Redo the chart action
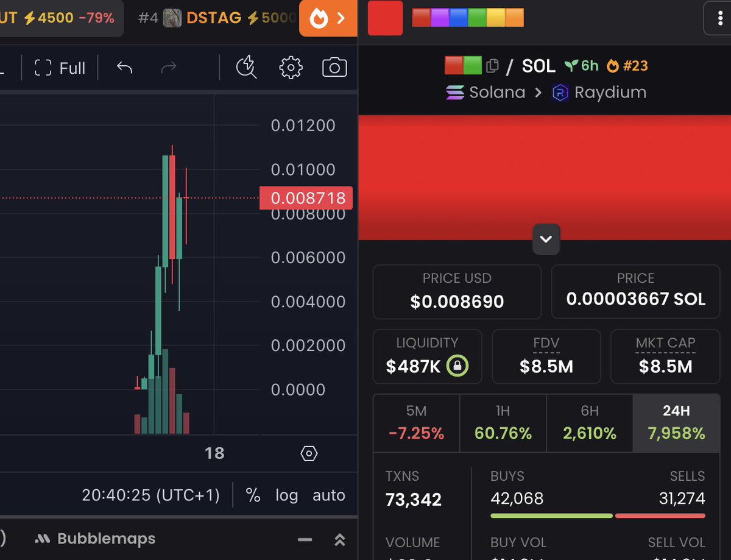The height and width of the screenshot is (560, 731). click(x=169, y=68)
